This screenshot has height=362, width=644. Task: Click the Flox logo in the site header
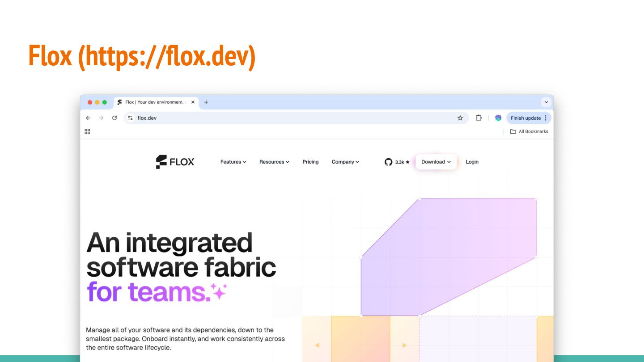point(175,162)
